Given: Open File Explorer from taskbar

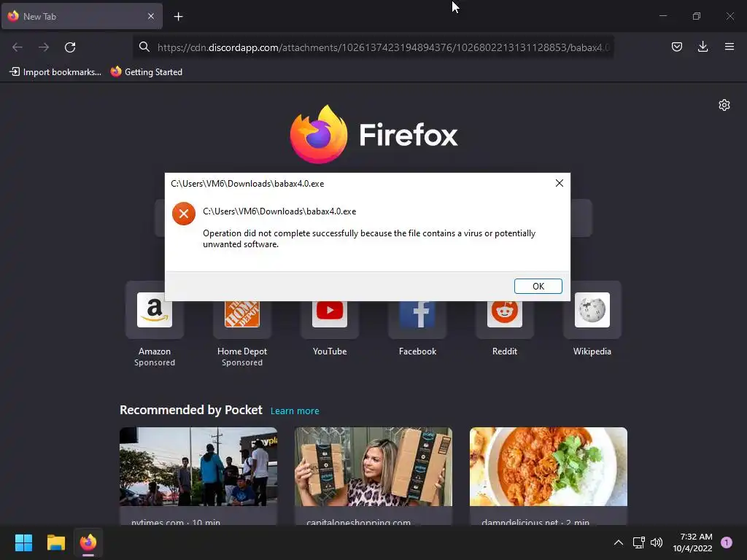Looking at the screenshot, I should (x=55, y=542).
